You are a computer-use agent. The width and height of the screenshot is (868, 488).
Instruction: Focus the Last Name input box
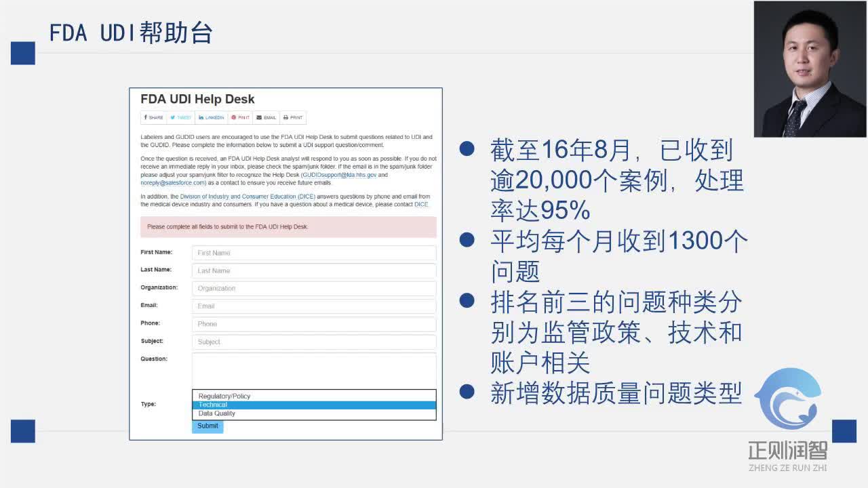pyautogui.click(x=313, y=270)
